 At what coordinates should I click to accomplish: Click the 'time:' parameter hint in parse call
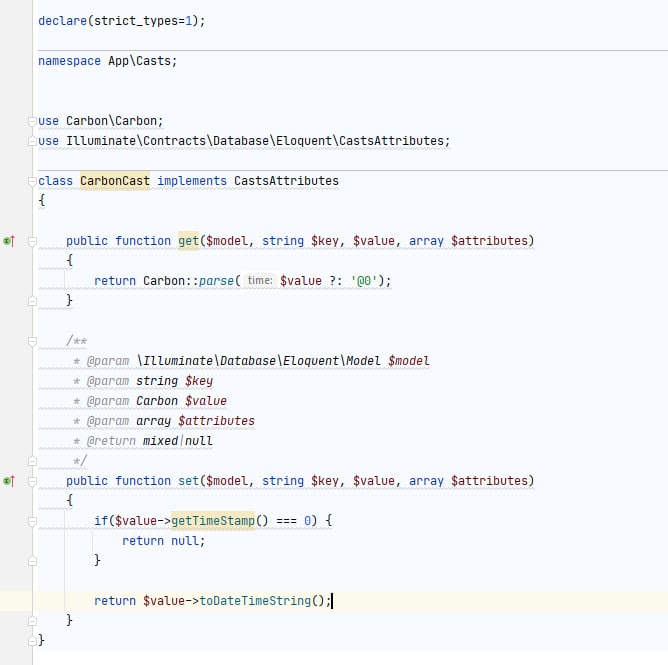coord(260,280)
